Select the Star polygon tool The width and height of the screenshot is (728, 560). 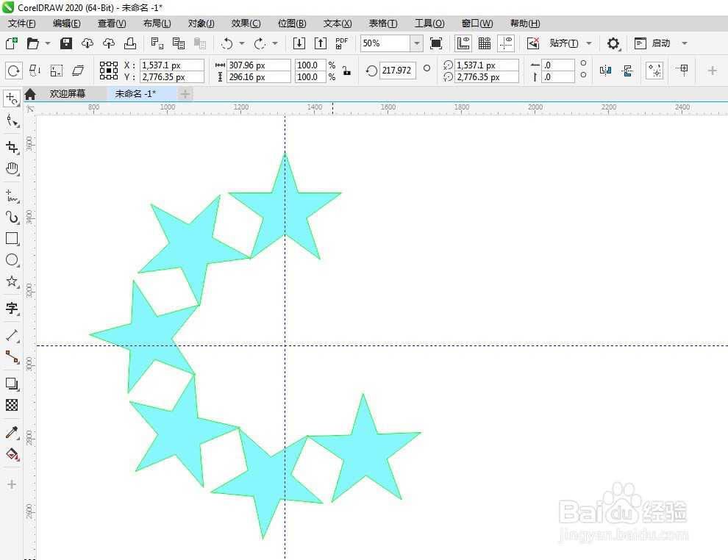point(12,281)
